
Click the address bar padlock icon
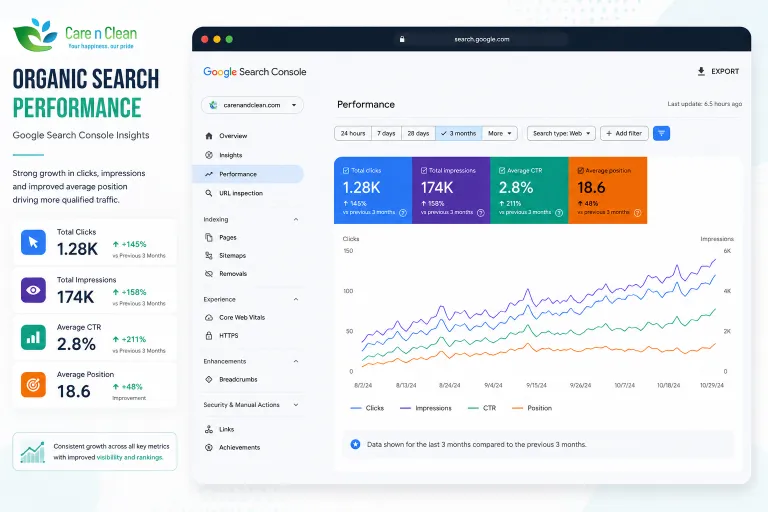[402, 39]
